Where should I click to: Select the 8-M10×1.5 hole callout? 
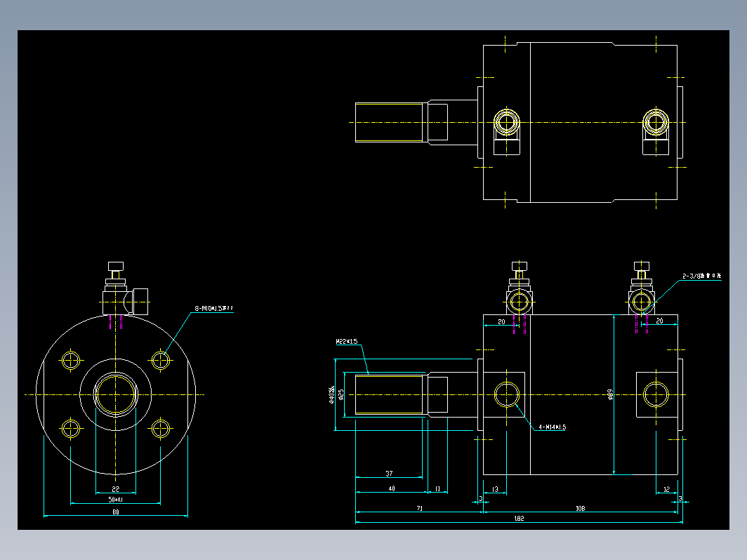214,309
